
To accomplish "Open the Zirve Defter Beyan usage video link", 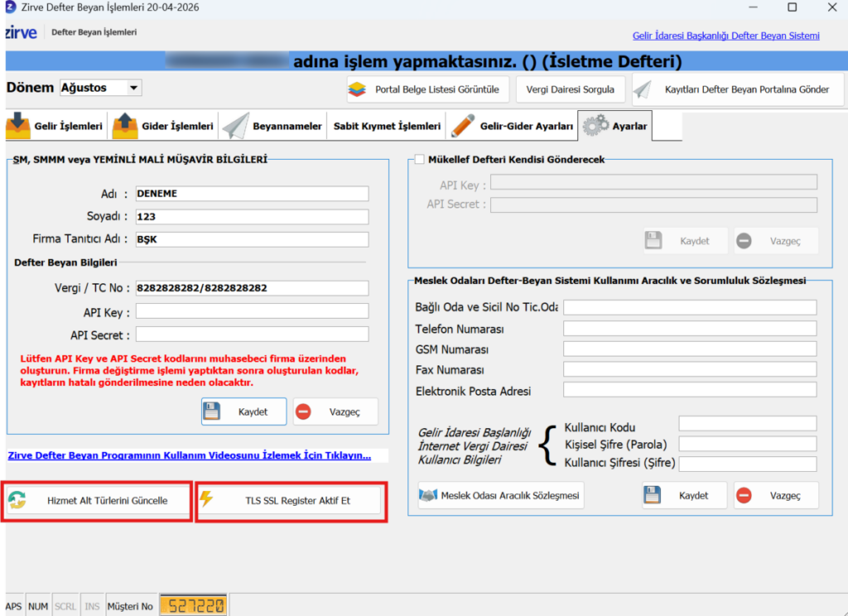I will 190,455.
